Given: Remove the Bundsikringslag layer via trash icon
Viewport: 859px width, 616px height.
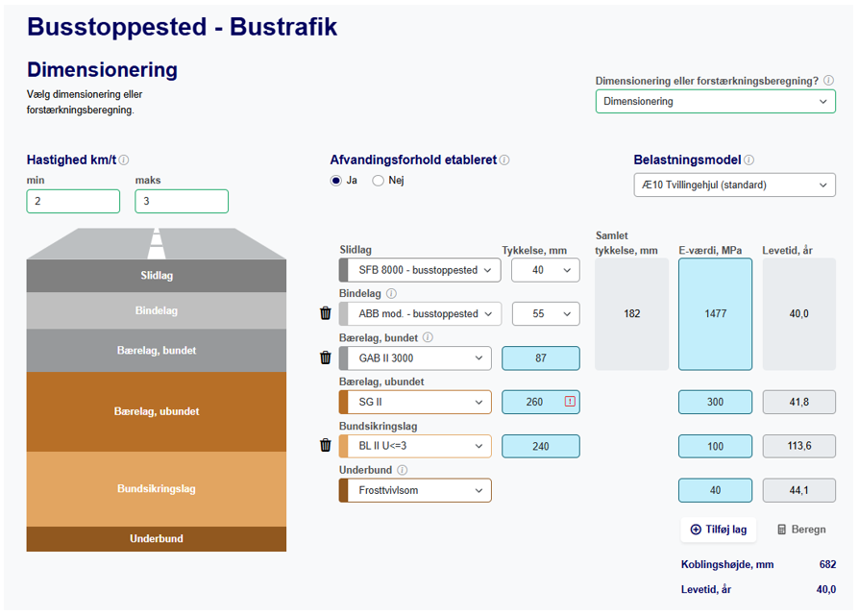Looking at the screenshot, I should click(x=326, y=446).
